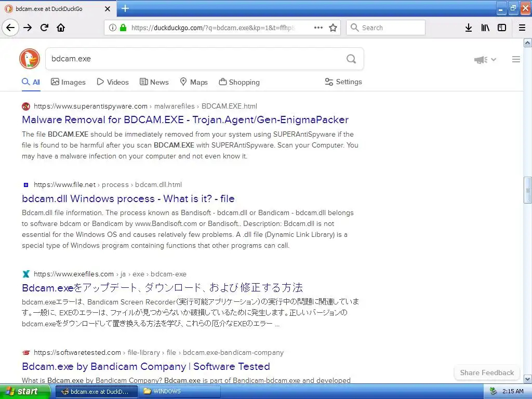The height and width of the screenshot is (399, 532).
Task: Switch to the News tab
Action: [154, 82]
